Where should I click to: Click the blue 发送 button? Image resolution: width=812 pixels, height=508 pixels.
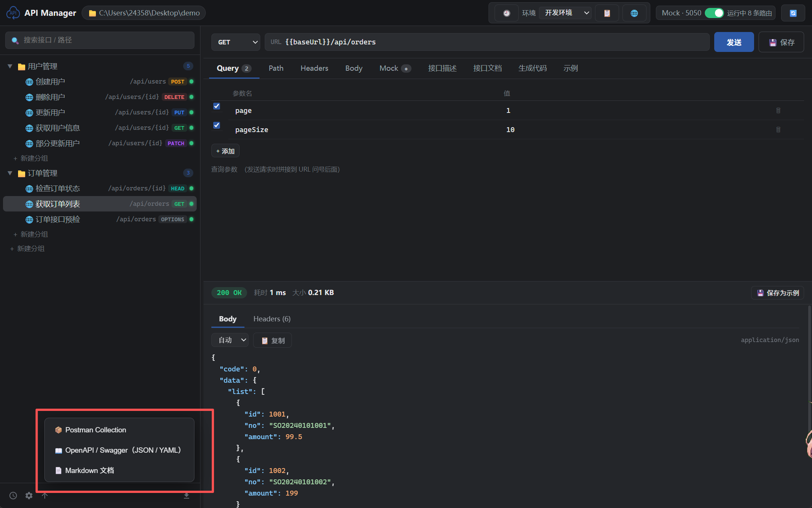(734, 42)
